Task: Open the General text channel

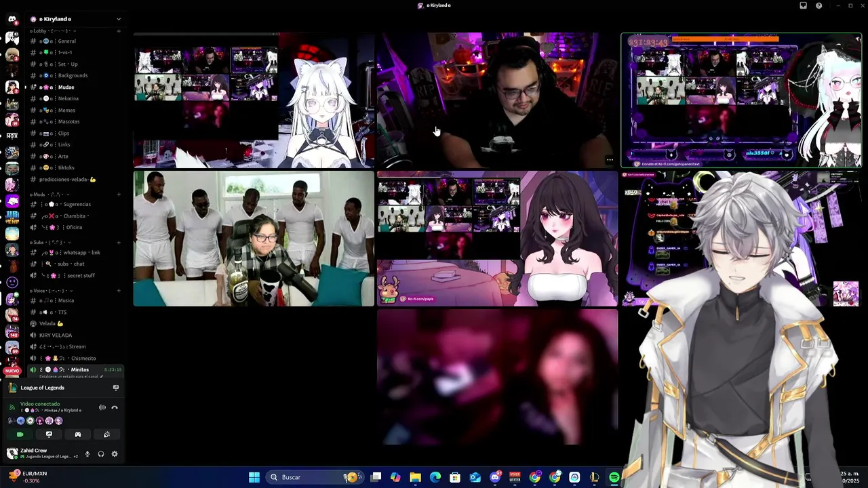Action: pyautogui.click(x=75, y=41)
